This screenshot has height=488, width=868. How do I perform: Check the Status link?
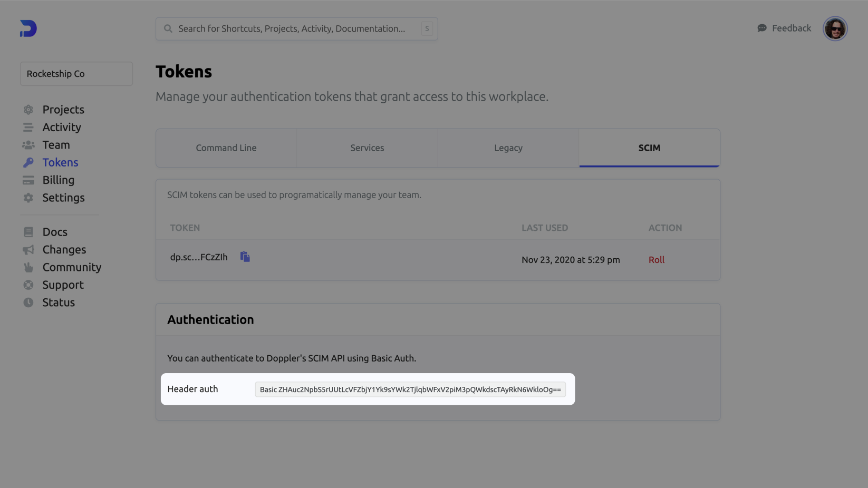point(59,302)
